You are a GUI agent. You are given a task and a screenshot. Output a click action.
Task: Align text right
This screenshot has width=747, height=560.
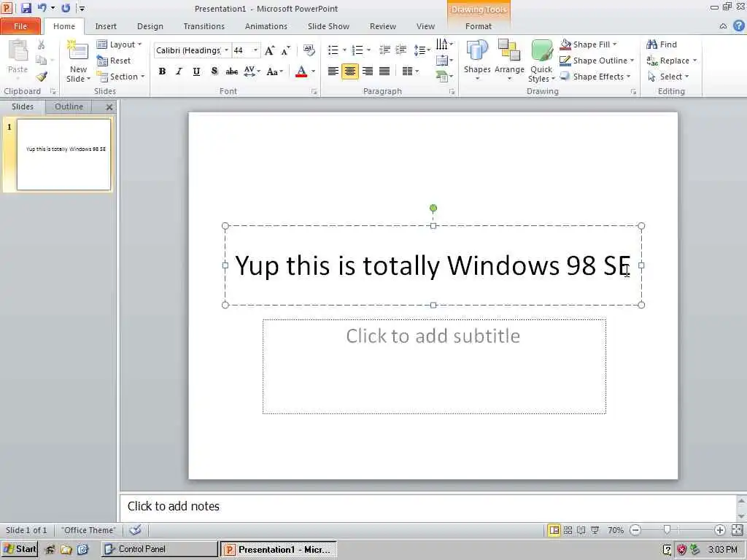tap(368, 71)
